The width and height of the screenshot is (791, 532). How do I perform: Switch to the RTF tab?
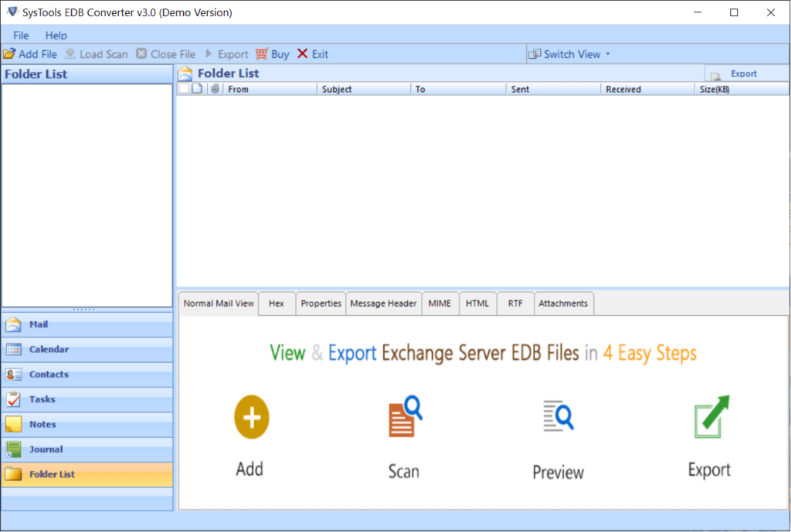(515, 303)
